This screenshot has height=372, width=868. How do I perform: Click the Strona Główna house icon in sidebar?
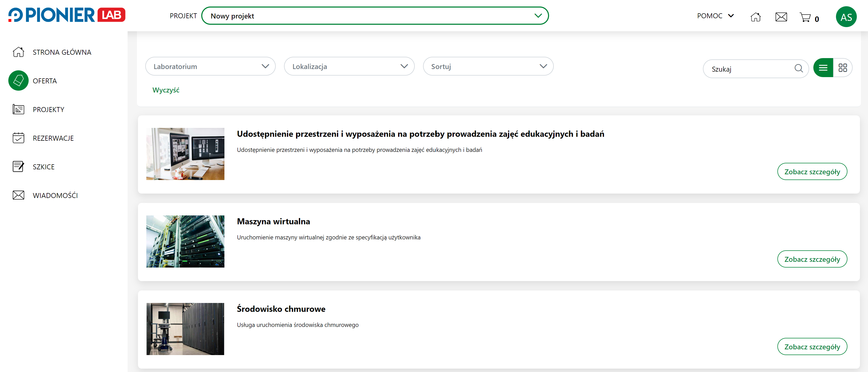[18, 52]
